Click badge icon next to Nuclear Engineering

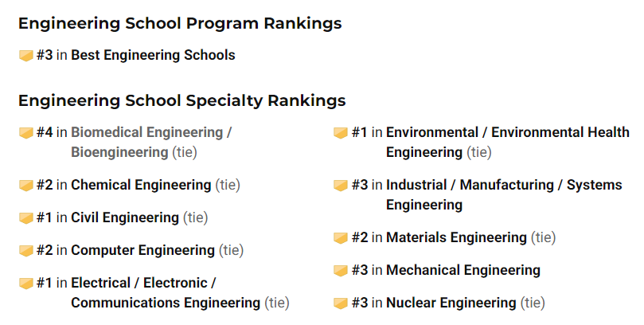point(341,303)
